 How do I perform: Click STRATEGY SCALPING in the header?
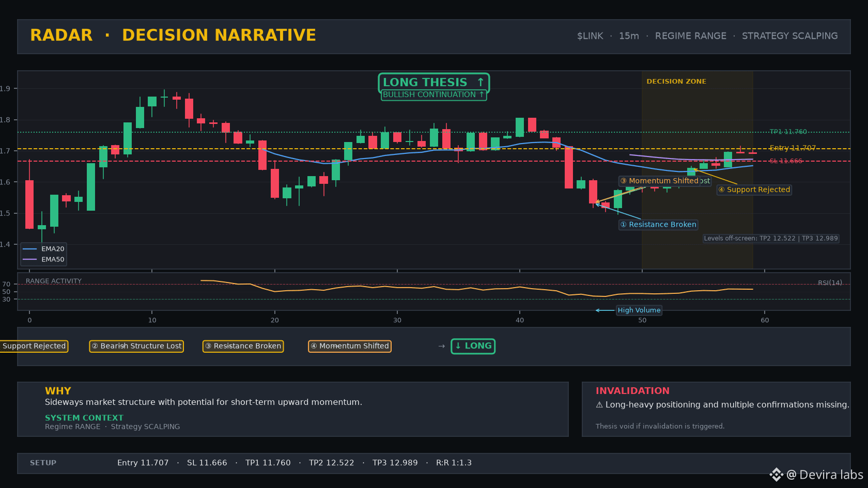click(790, 36)
